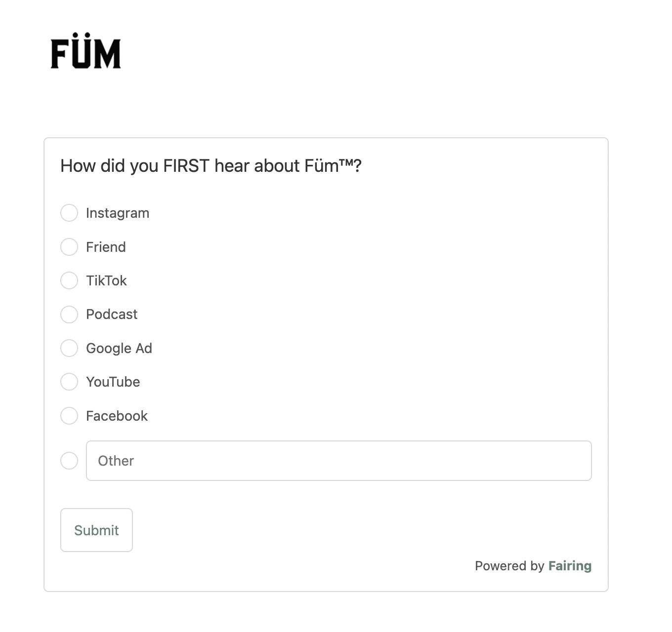Screen dimensions: 672x632
Task: Select the Instagram radio button circle
Action: pyautogui.click(x=69, y=213)
